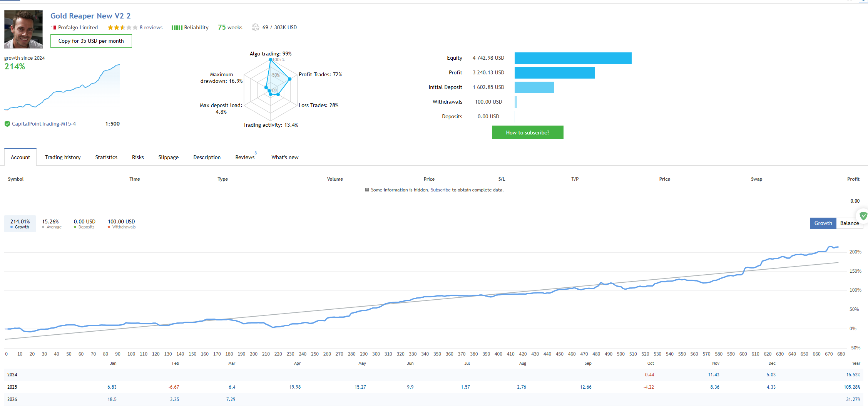Click the flag icon beside Profalgo Limited
Image resolution: width=868 pixels, height=406 pixels.
click(x=55, y=27)
